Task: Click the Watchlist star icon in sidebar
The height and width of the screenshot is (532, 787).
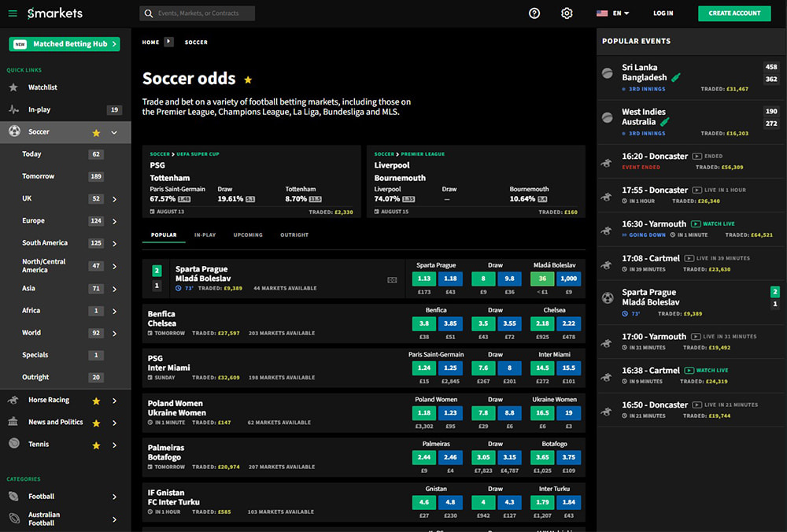Action: click(13, 87)
